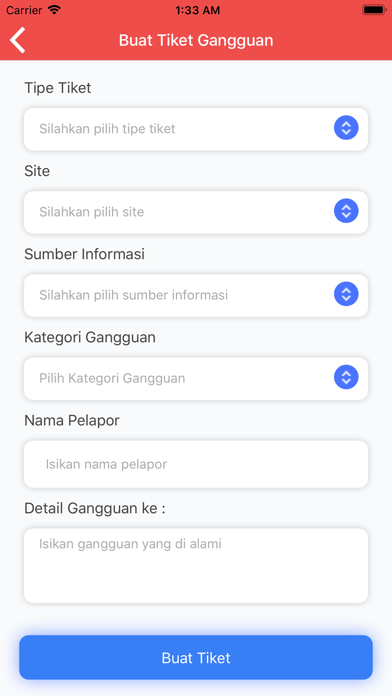
Task: Tap the battery status icon
Action: click(374, 10)
